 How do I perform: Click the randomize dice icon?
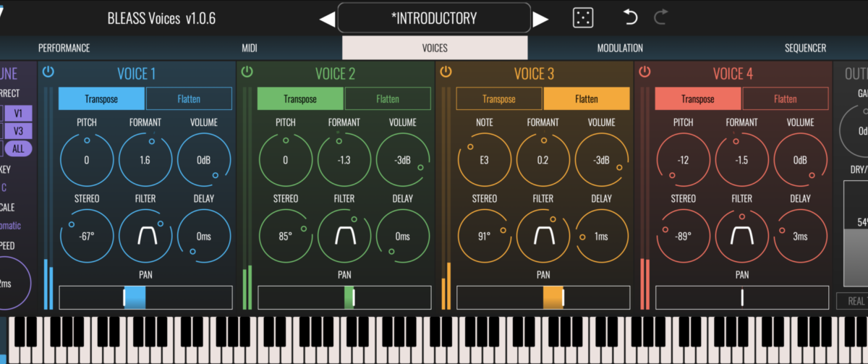pos(582,18)
